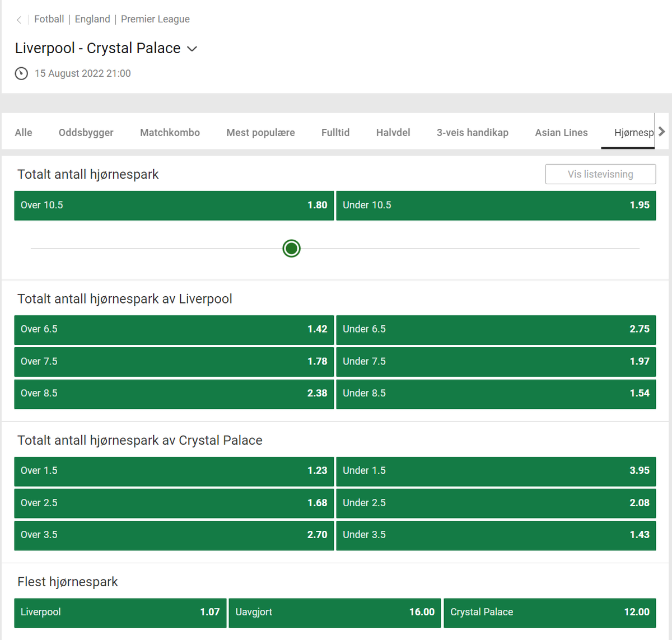Viewport: 672px width, 640px height.
Task: Click the clock icon beside the match date
Action: [x=21, y=73]
